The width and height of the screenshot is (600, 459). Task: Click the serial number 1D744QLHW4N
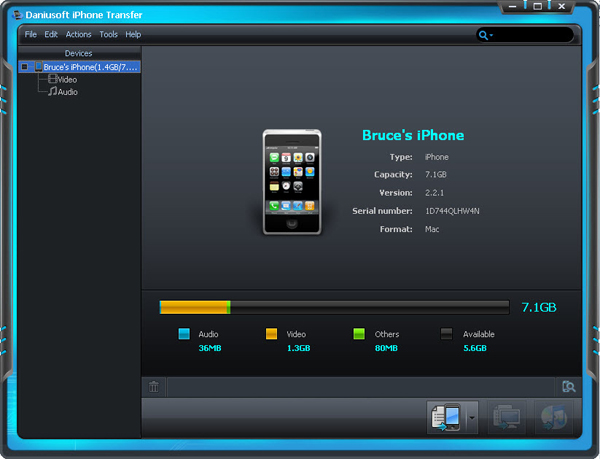pyautogui.click(x=452, y=211)
